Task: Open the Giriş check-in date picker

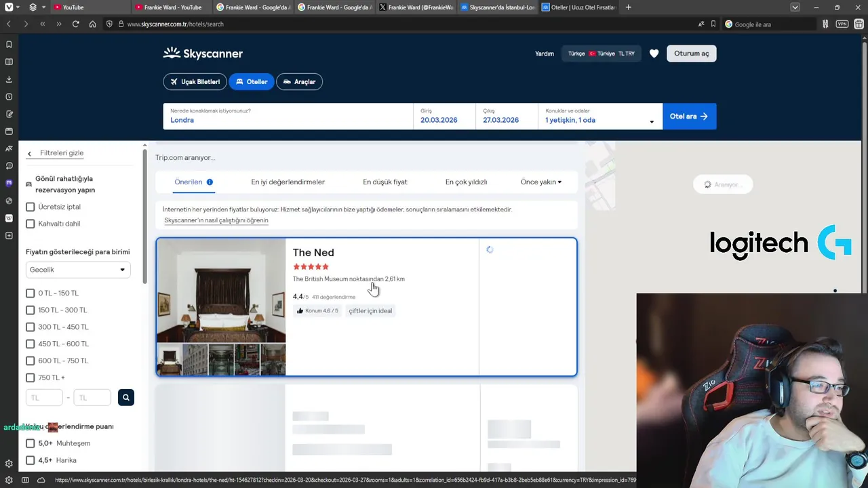Action: pyautogui.click(x=444, y=116)
